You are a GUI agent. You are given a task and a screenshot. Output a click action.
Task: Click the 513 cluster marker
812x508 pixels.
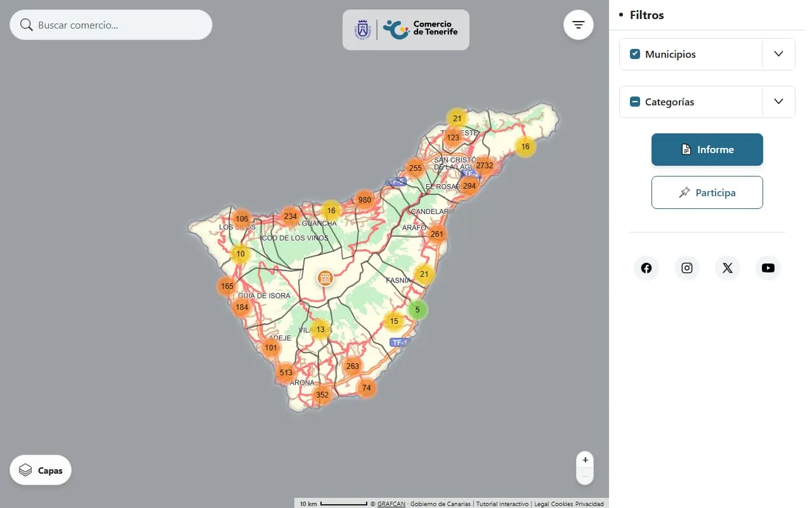286,373
